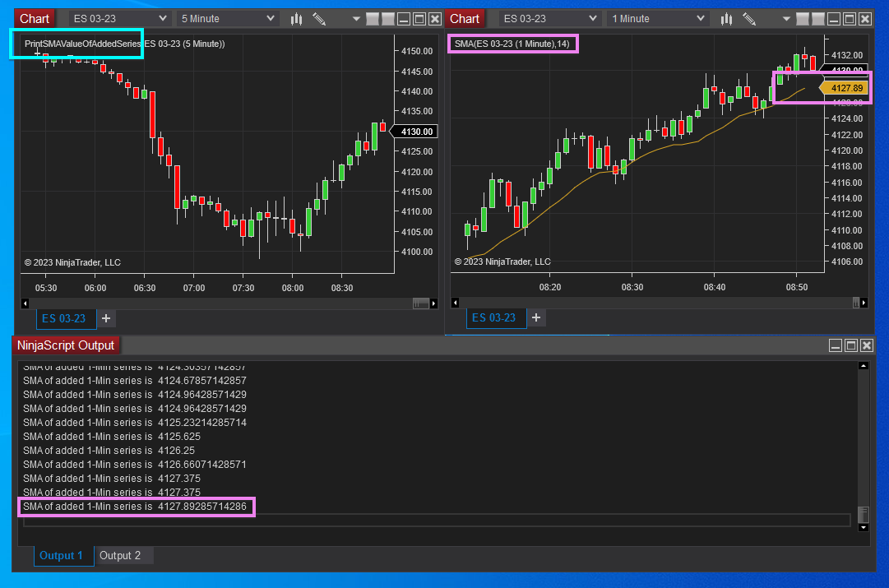Click Chart title of the 1 Minute window
The height and width of the screenshot is (588, 889).
[465, 19]
